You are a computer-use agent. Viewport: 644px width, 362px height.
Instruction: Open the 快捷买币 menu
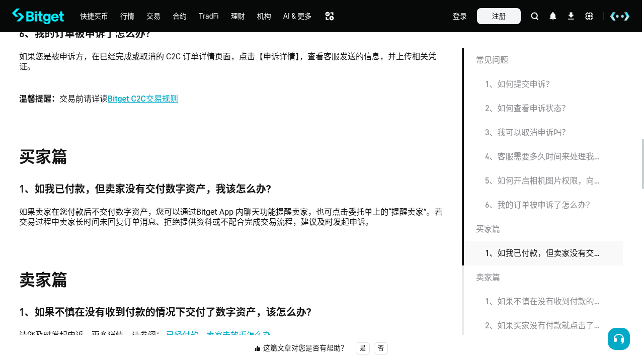click(94, 16)
